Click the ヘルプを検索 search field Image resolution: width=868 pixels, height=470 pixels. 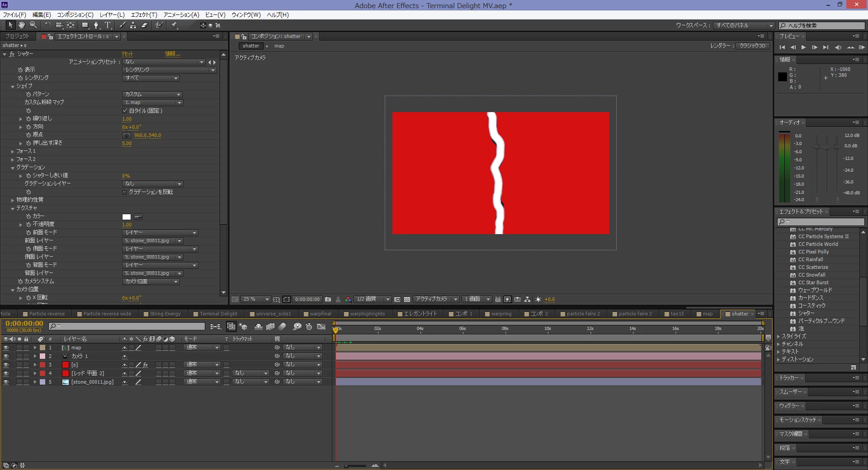(821, 26)
